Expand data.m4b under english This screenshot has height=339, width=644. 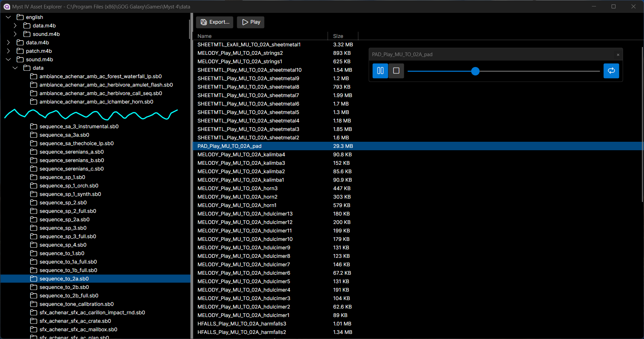pyautogui.click(x=15, y=25)
